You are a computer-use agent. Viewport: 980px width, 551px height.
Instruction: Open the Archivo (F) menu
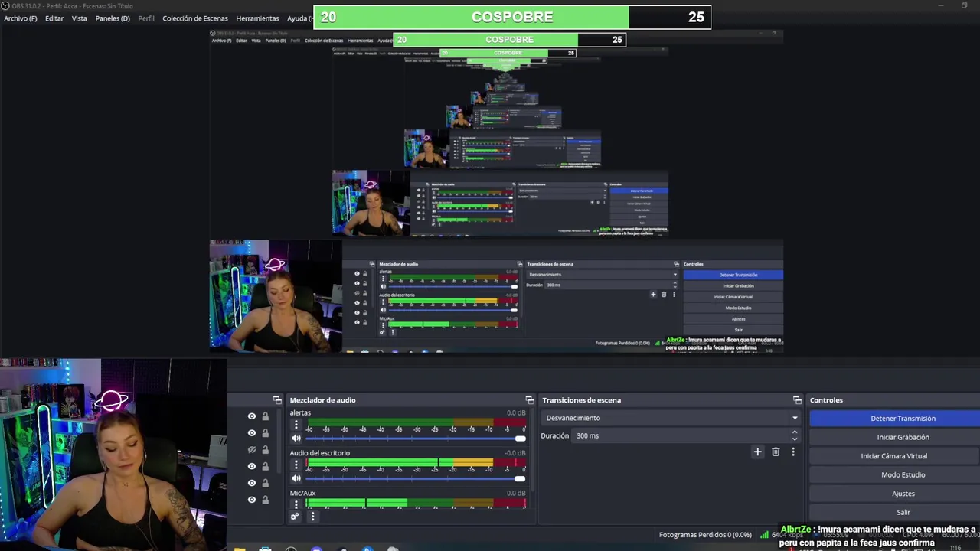pos(21,18)
